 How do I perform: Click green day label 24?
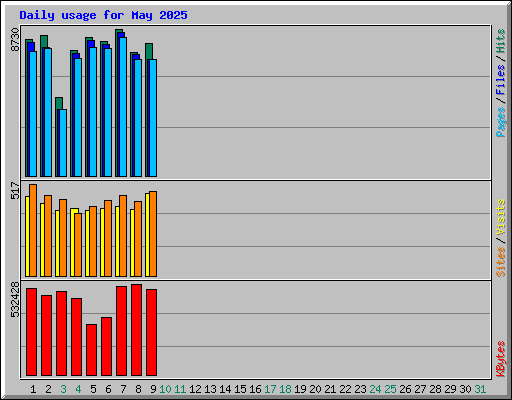pyautogui.click(x=375, y=389)
